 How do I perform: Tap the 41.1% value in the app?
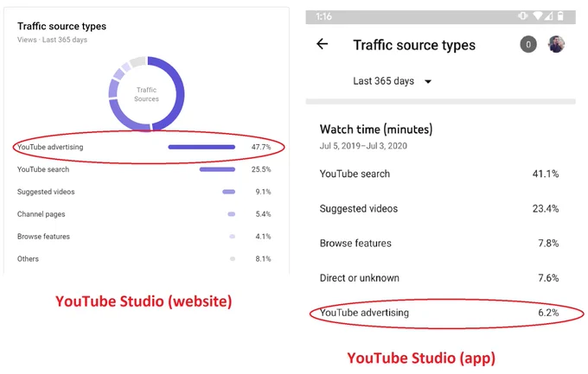pos(546,174)
